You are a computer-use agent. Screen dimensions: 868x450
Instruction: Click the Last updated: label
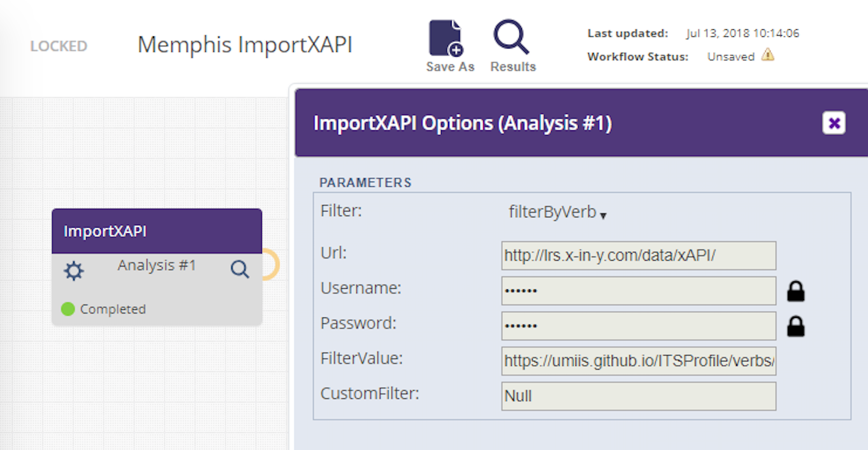(628, 33)
